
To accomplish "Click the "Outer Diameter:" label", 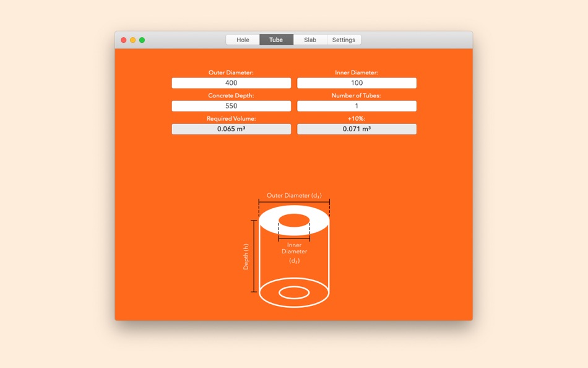I will click(231, 72).
